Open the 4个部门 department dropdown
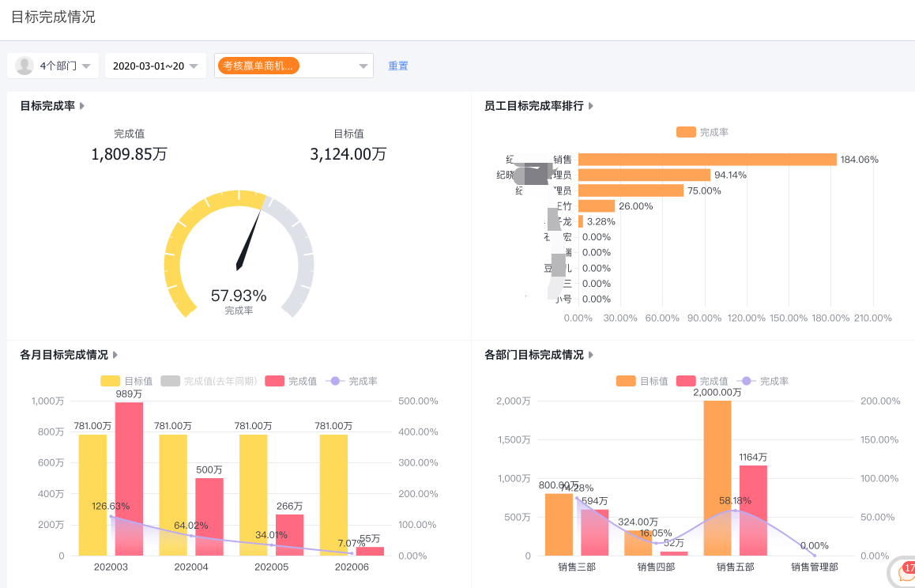Image resolution: width=915 pixels, height=588 pixels. 54,66
